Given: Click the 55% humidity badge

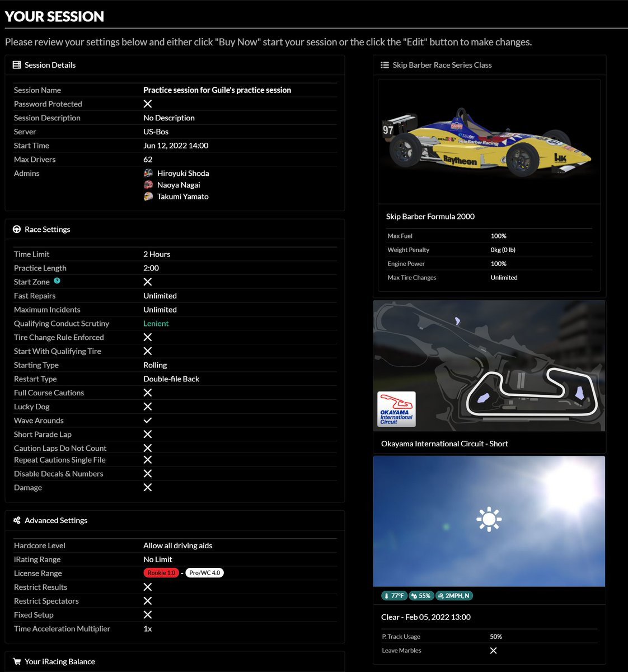Looking at the screenshot, I should tap(421, 596).
